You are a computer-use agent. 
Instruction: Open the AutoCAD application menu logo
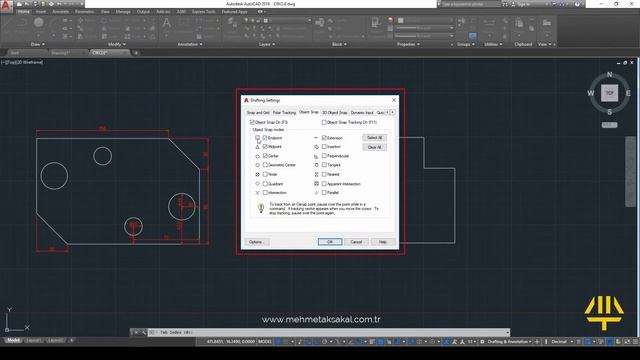[6, 6]
